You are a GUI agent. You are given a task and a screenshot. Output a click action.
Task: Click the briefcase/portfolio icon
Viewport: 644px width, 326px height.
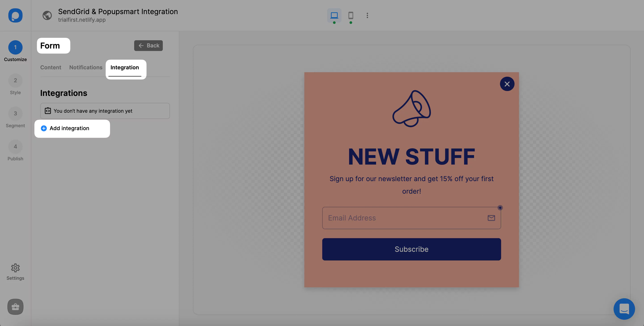[15, 307]
